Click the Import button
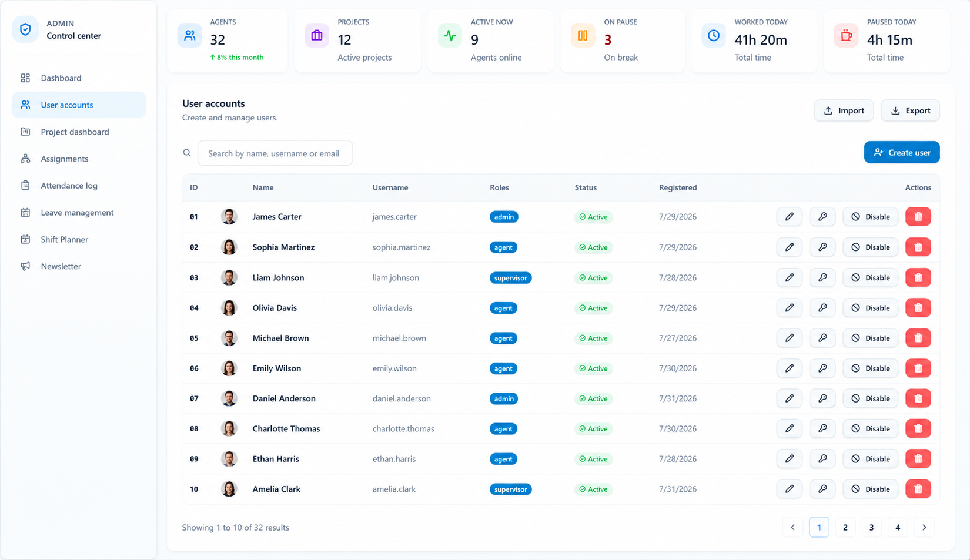The height and width of the screenshot is (560, 970). (844, 110)
